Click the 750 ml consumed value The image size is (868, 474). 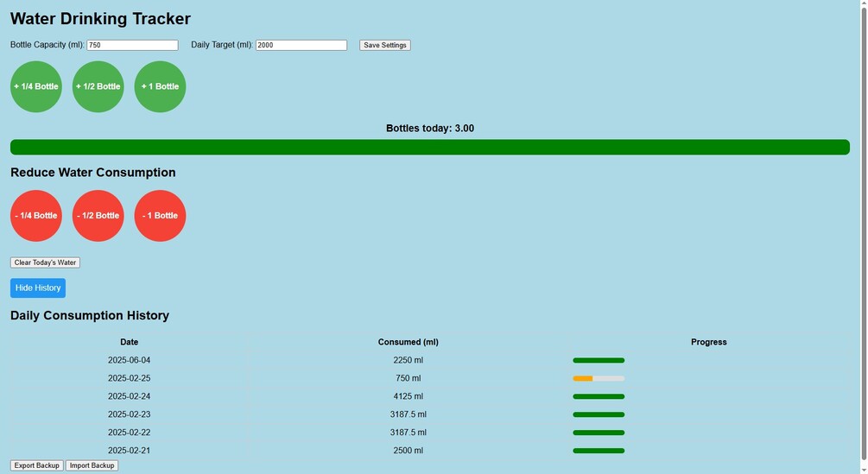(408, 379)
